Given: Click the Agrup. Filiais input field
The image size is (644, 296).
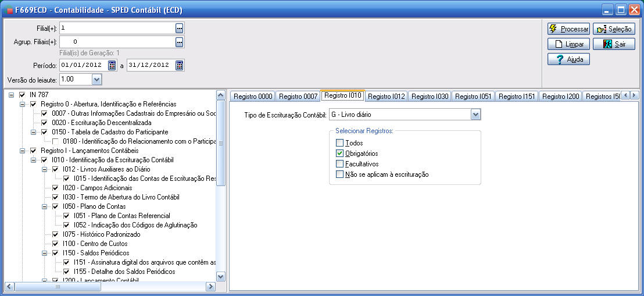Looking at the screenshot, I should pos(117,41).
